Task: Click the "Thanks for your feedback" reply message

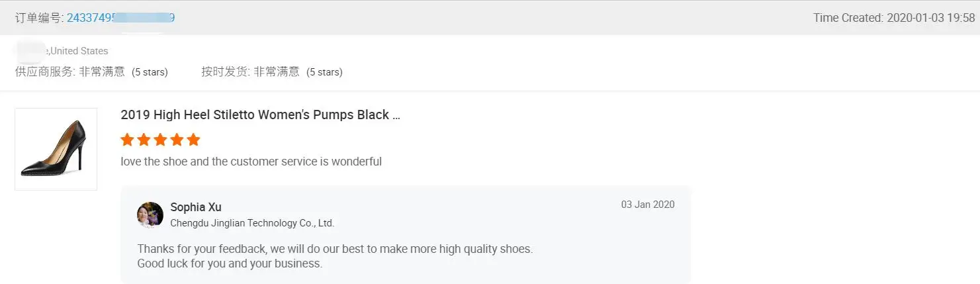Action: tap(335, 249)
